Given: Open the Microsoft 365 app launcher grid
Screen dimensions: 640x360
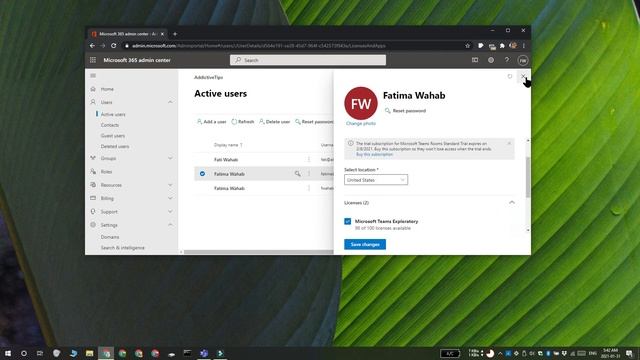Looking at the screenshot, I should click(x=93, y=60).
